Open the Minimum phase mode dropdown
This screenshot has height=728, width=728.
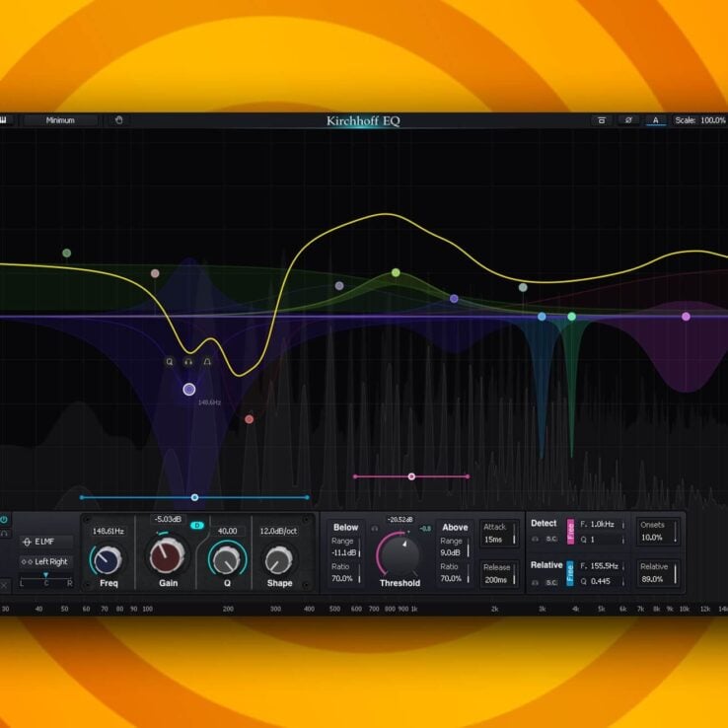pos(60,120)
